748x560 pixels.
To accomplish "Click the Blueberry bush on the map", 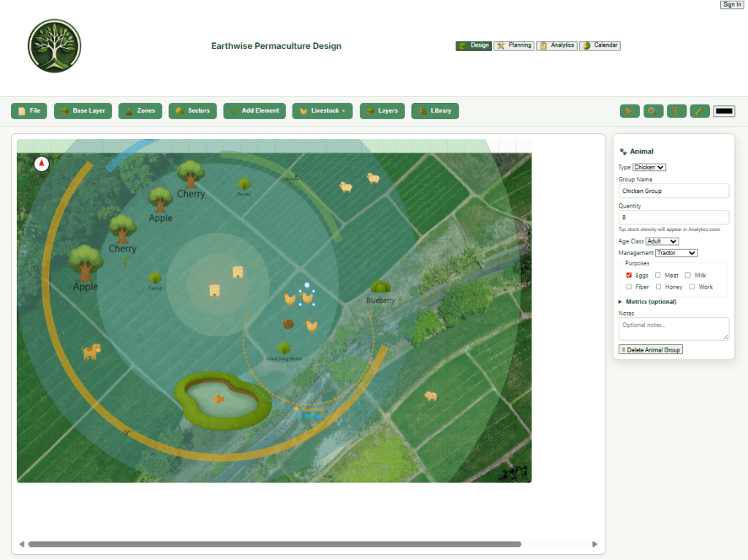I will (x=380, y=287).
